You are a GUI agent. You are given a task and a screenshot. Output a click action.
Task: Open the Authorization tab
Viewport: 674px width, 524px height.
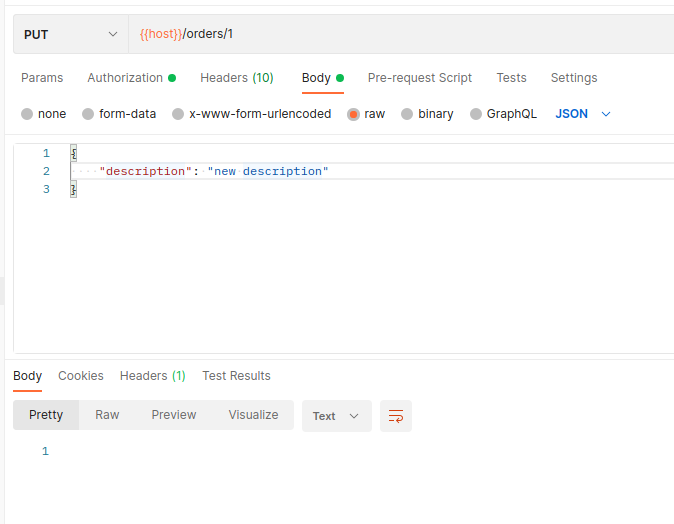[x=132, y=78]
